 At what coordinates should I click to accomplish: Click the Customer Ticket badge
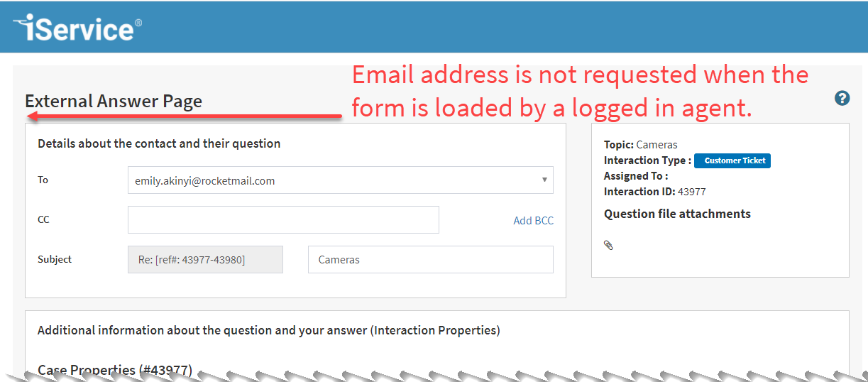732,160
